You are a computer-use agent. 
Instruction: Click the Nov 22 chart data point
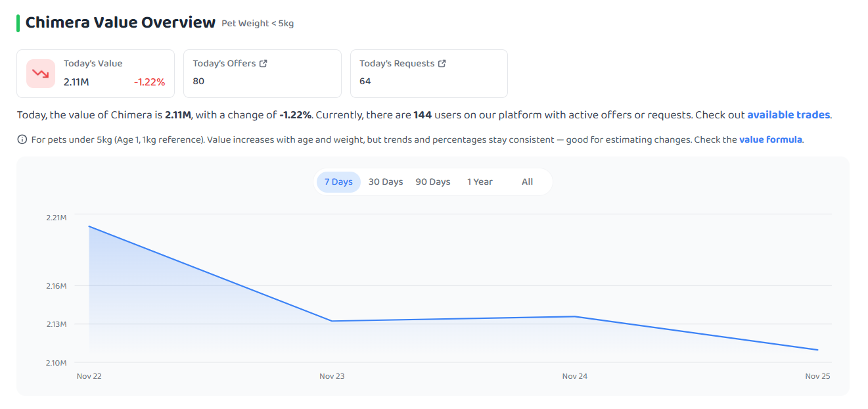pyautogui.click(x=89, y=226)
